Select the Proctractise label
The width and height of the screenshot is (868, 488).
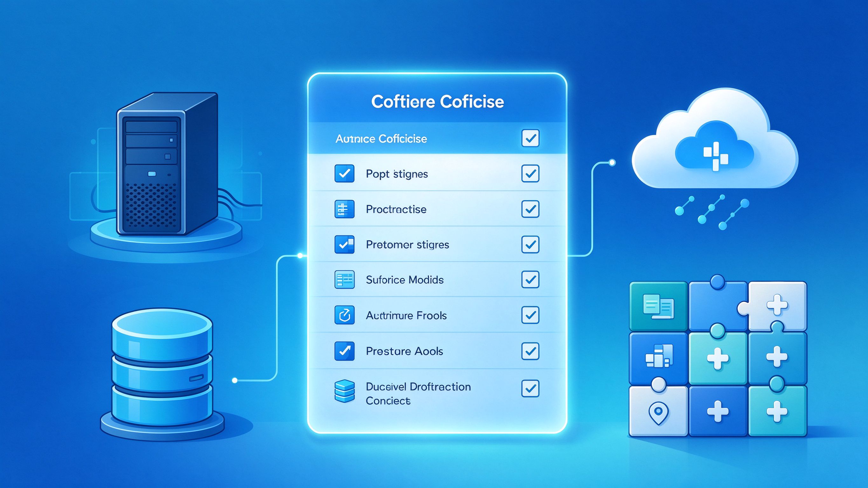pyautogui.click(x=396, y=209)
